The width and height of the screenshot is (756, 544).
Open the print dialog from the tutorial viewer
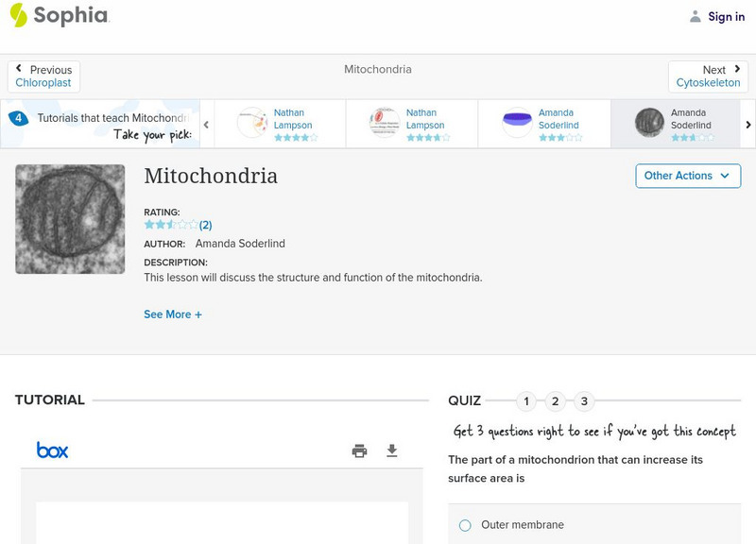359,450
